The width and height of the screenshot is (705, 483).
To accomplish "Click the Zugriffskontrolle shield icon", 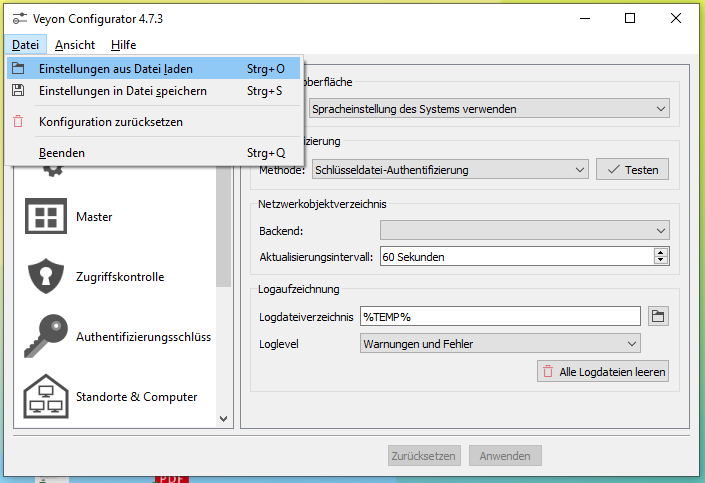I will (x=46, y=276).
